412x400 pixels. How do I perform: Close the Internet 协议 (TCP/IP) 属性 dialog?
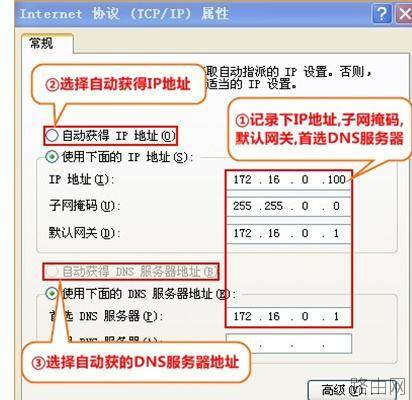(x=404, y=14)
